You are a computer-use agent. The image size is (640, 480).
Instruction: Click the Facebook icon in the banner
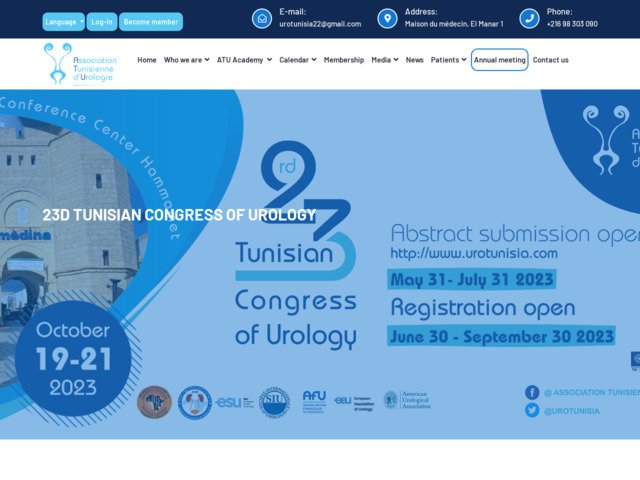tap(532, 392)
